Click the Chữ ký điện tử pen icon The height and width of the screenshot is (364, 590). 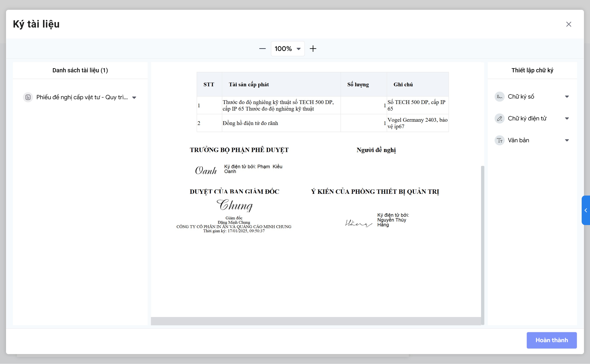[x=499, y=118]
